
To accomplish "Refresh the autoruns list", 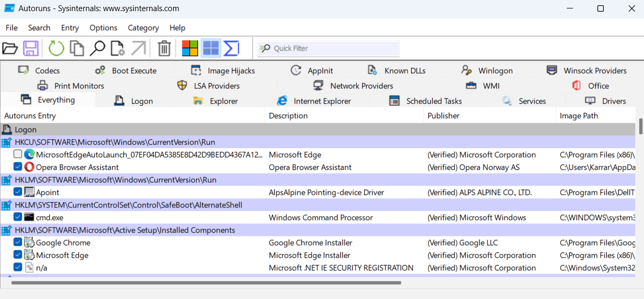I will point(56,49).
